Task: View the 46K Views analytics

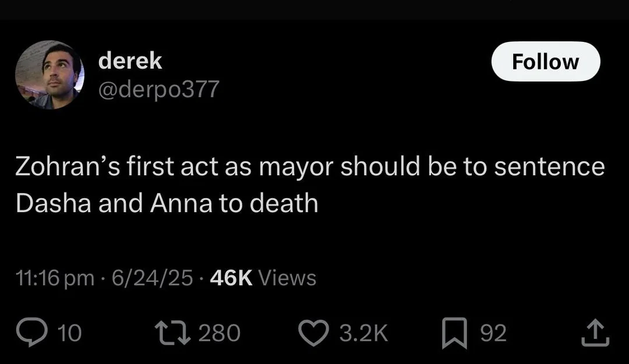Action: click(263, 278)
